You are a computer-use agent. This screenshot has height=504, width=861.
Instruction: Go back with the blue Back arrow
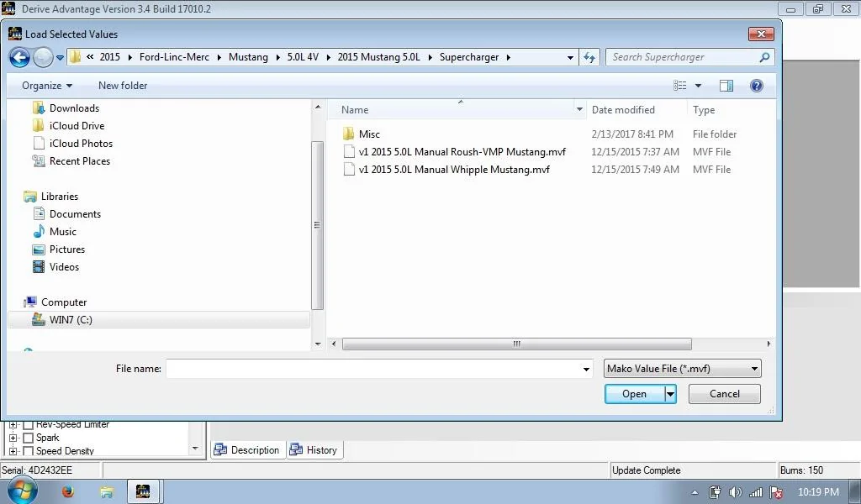(x=19, y=57)
